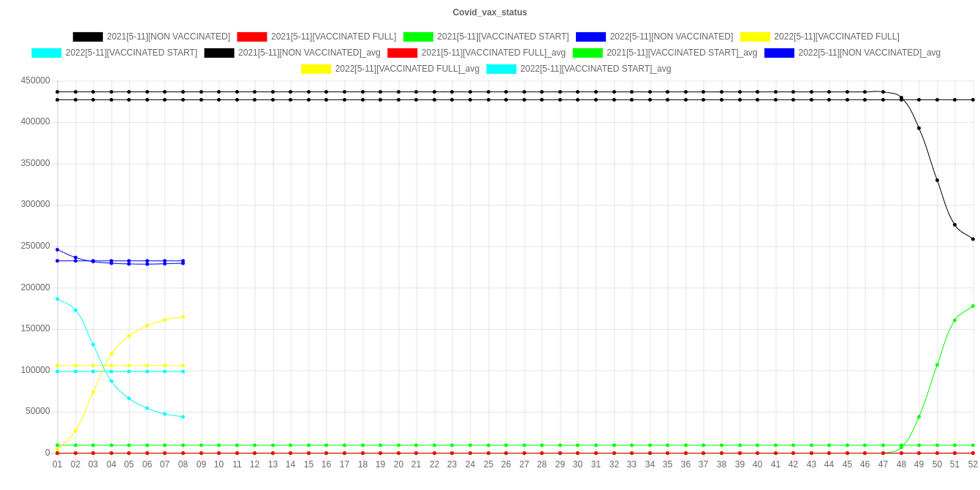Click blue swatch for 2022[5-11][NON VACCINATED]_avg
The width and height of the screenshot is (980, 490).
pos(779,53)
